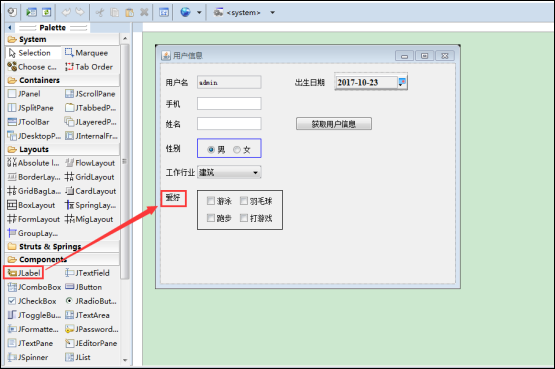Click the 姓名 input field

[229, 124]
